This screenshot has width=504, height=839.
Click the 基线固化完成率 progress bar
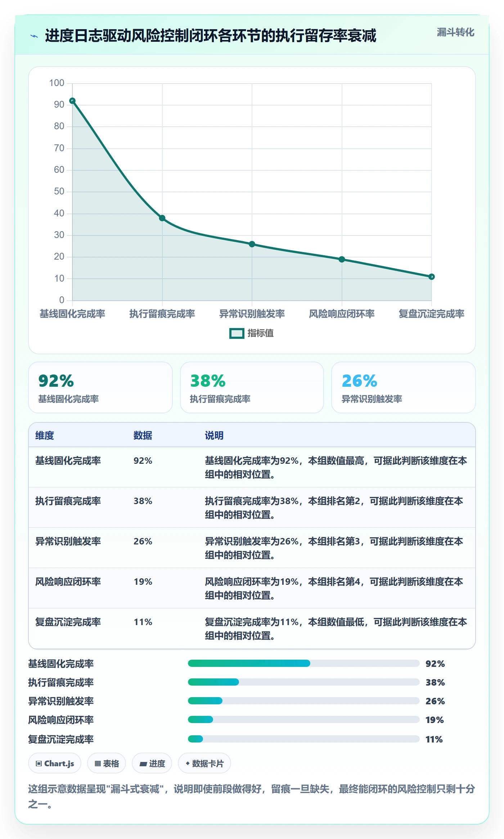(x=304, y=663)
